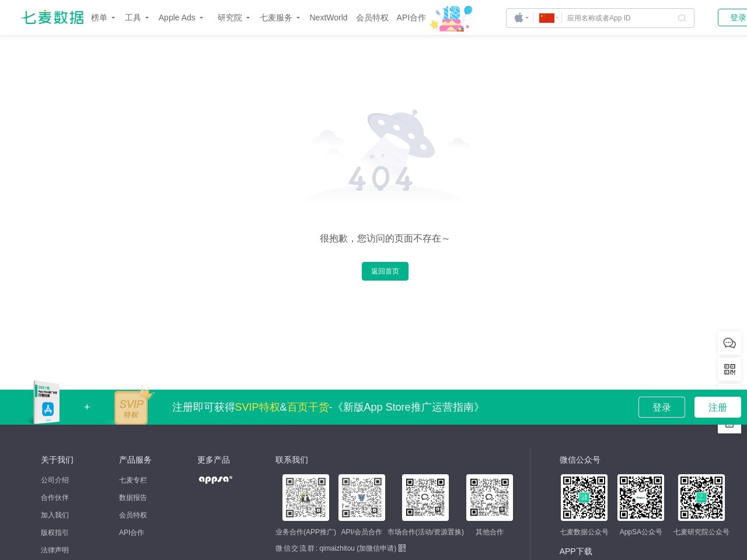Open the Apple platform dropdown
This screenshot has width=747, height=560.
tap(521, 18)
